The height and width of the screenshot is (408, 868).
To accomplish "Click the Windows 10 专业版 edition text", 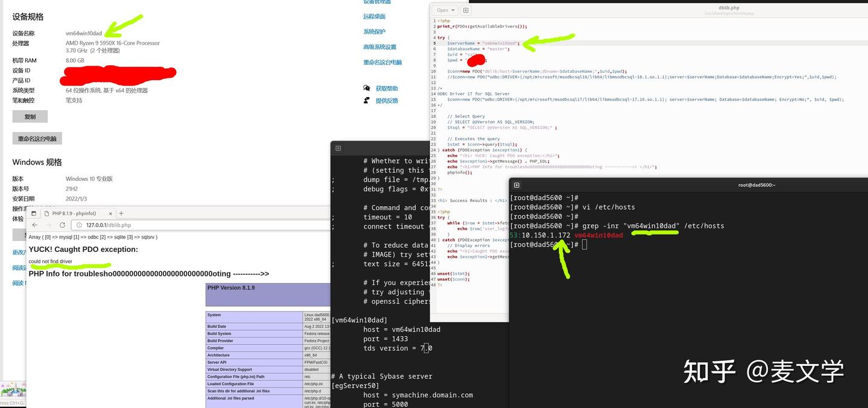I will click(89, 179).
